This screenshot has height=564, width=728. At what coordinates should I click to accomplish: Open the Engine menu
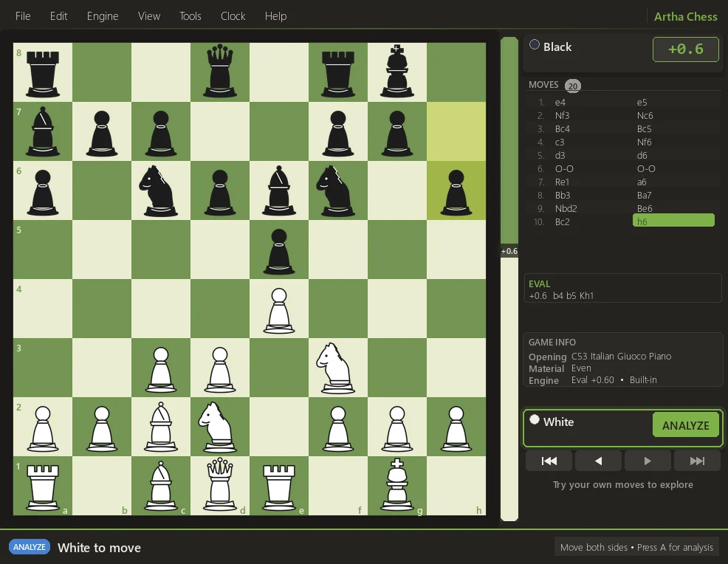pos(103,16)
